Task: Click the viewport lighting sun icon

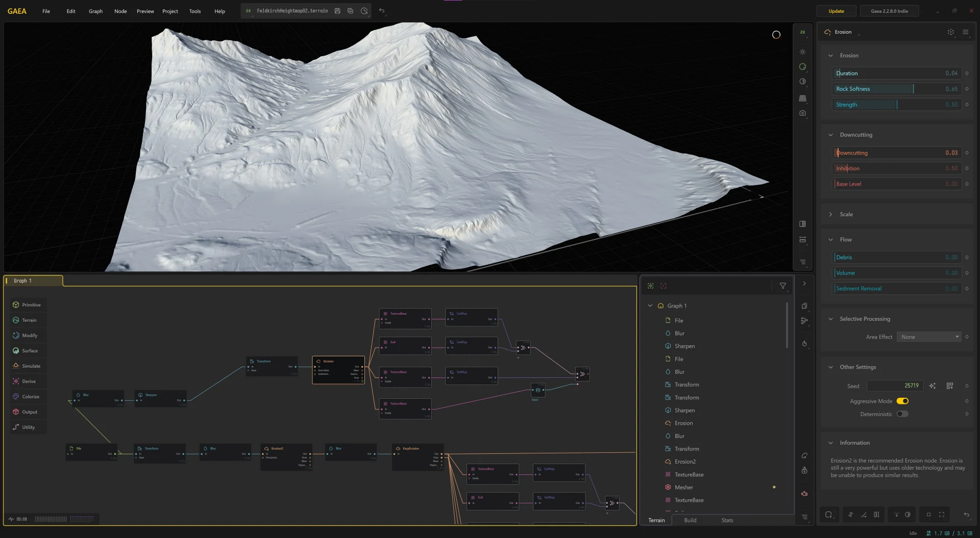Action: click(802, 52)
